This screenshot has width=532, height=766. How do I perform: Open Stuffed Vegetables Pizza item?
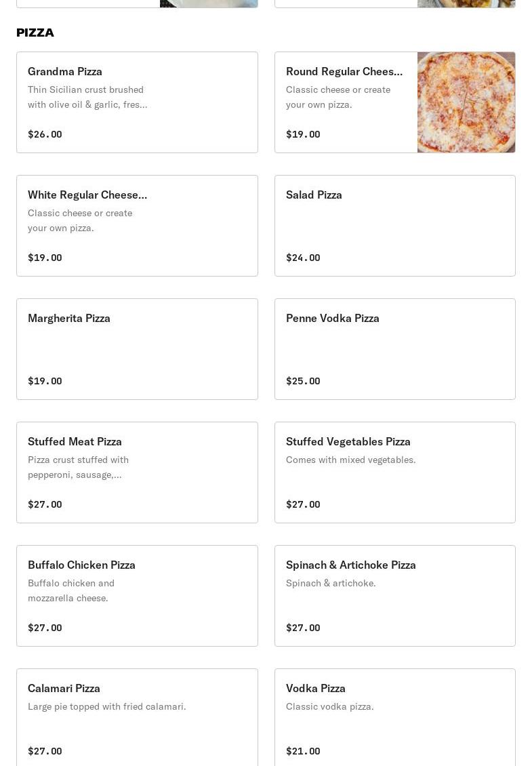[394, 472]
